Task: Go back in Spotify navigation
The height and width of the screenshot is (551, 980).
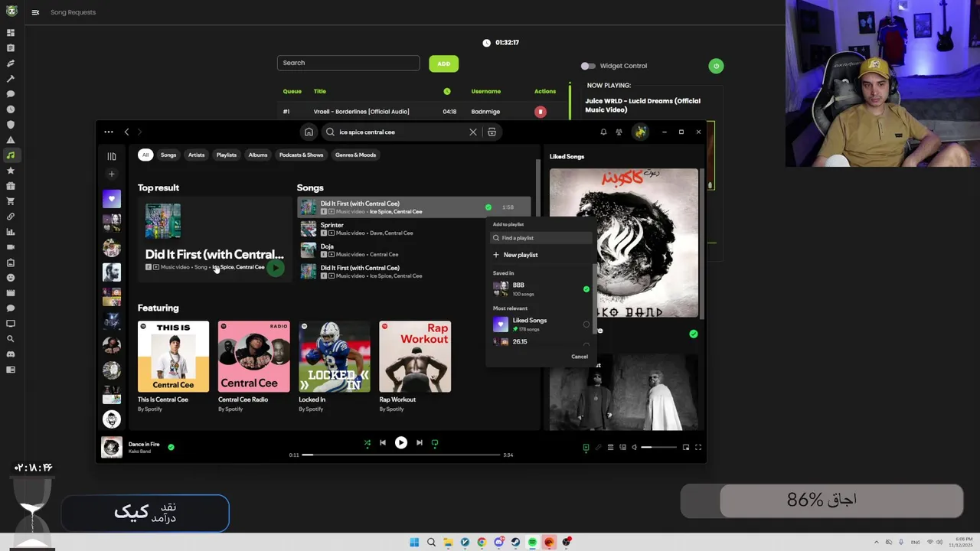Action: click(x=126, y=132)
